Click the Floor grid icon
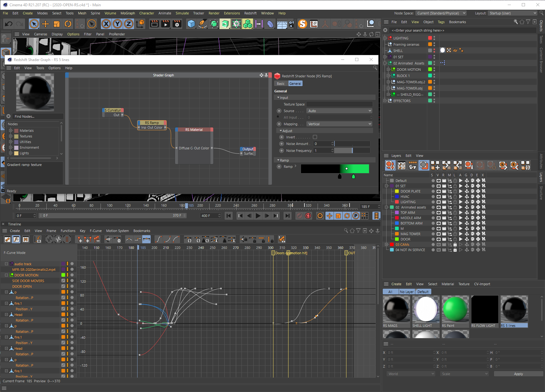 (x=282, y=24)
